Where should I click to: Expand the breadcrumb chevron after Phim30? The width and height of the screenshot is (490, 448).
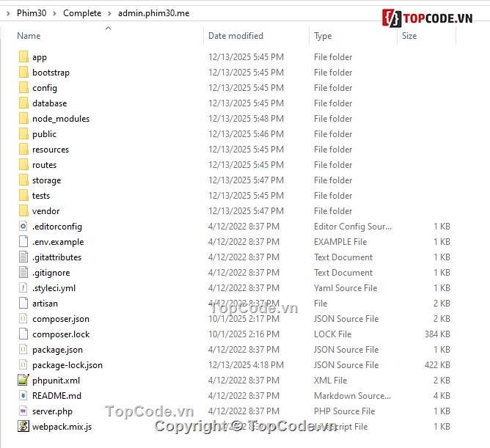(x=54, y=13)
